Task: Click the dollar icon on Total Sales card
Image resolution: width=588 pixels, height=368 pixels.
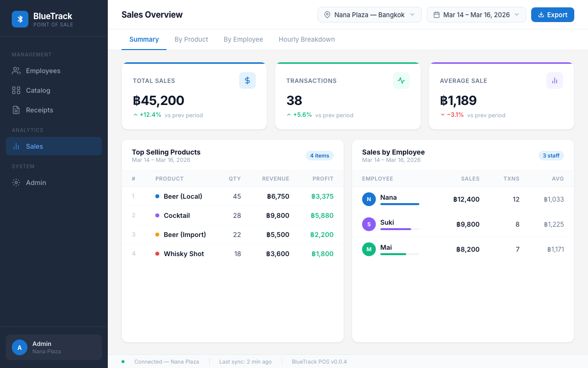Action: tap(247, 80)
